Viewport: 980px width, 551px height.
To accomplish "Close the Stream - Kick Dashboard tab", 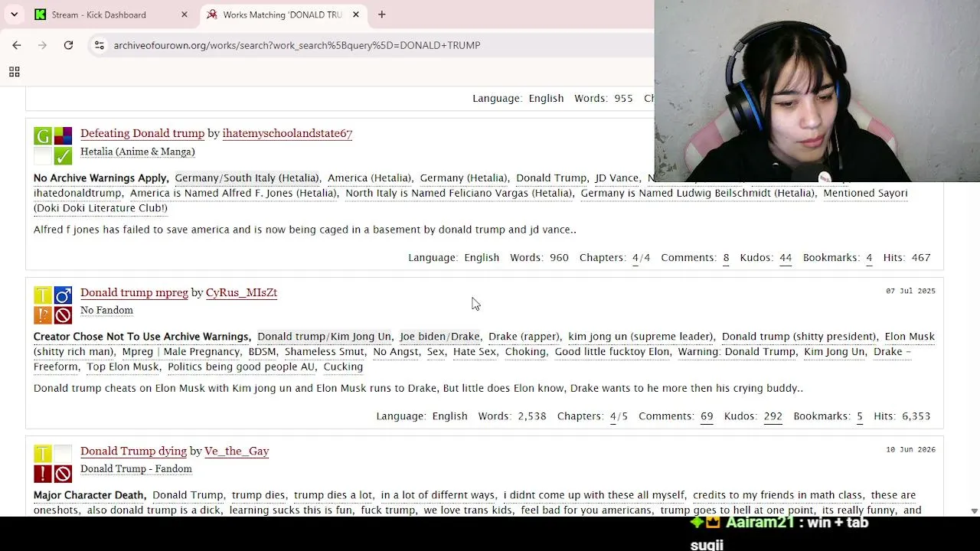I will tap(185, 15).
